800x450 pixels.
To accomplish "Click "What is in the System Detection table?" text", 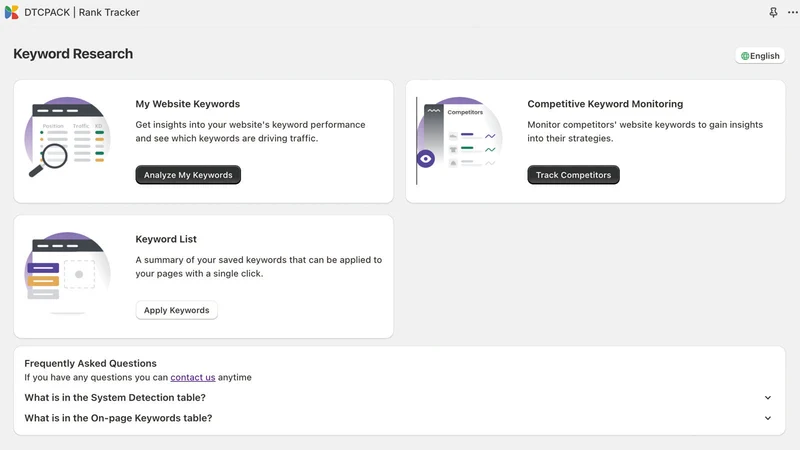I will tap(115, 397).
